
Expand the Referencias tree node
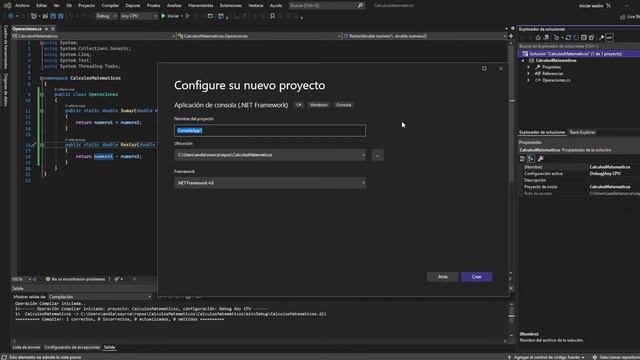click(x=529, y=73)
